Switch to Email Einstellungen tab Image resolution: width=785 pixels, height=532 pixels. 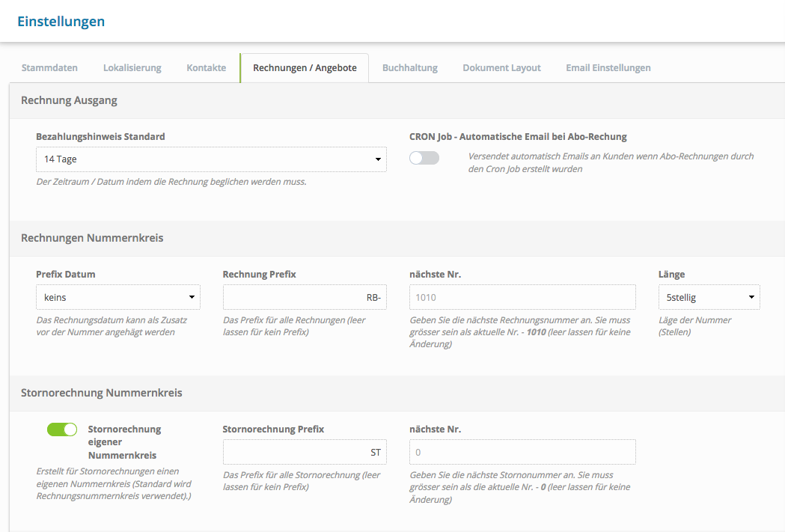click(x=608, y=67)
